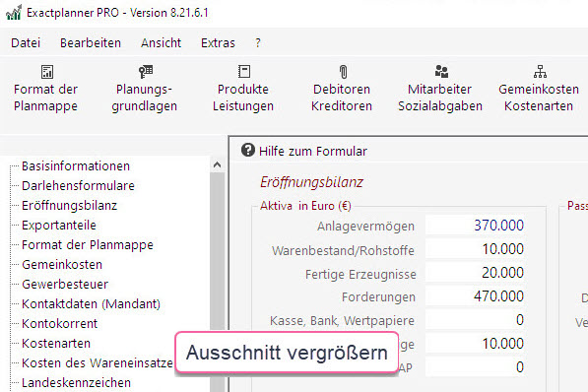This screenshot has width=588, height=392.
Task: Click the Warenbestand/Rohstoffe value field 10.000
Action: click(x=475, y=249)
